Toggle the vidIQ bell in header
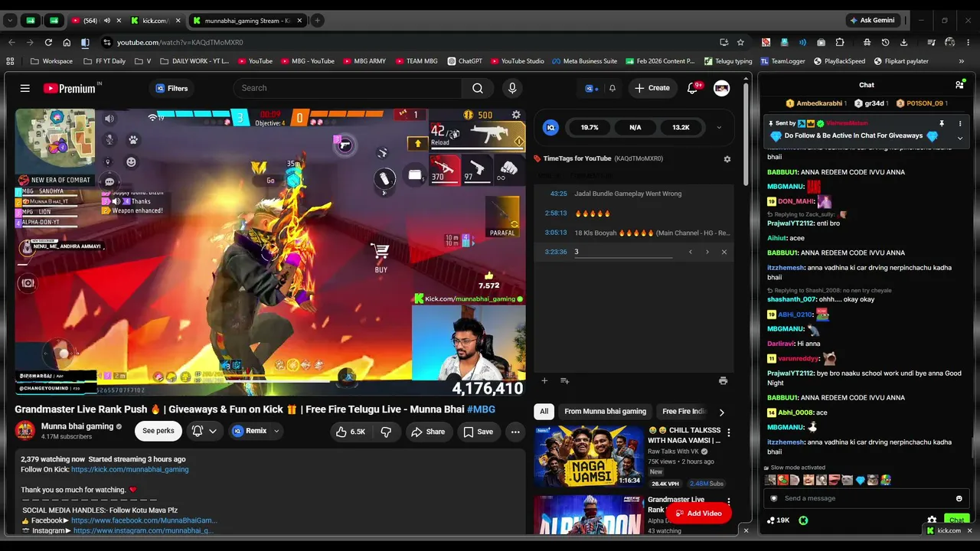The height and width of the screenshot is (551, 980). (x=612, y=88)
